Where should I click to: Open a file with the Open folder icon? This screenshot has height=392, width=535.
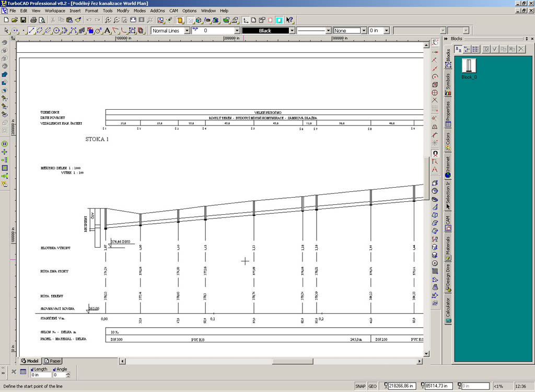(x=14, y=20)
